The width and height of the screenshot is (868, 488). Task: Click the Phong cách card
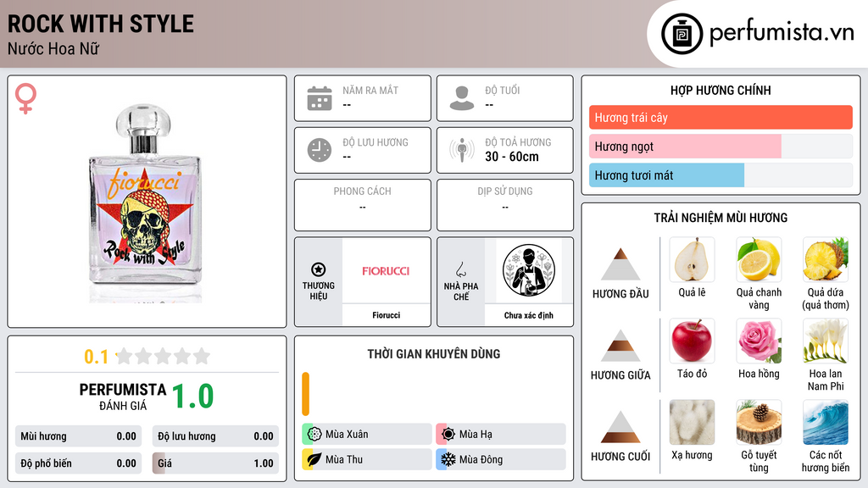363,205
